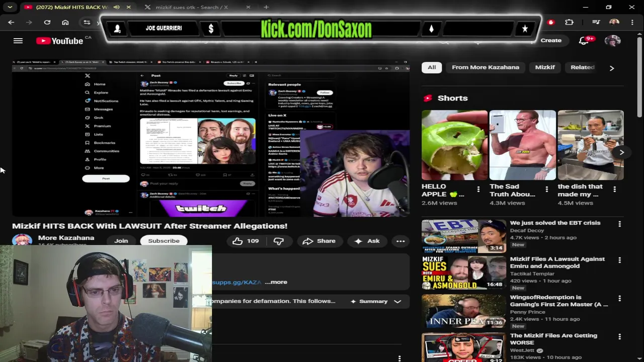Share the current video

[x=319, y=241]
